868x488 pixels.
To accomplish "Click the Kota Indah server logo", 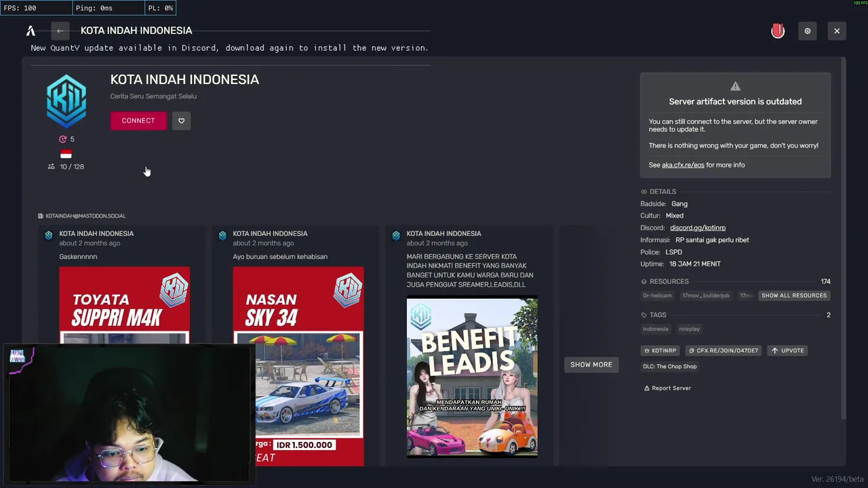I will (x=66, y=101).
